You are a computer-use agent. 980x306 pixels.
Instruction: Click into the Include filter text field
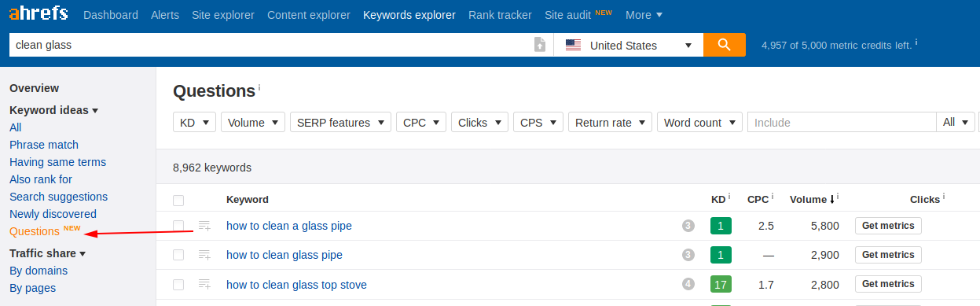point(842,123)
